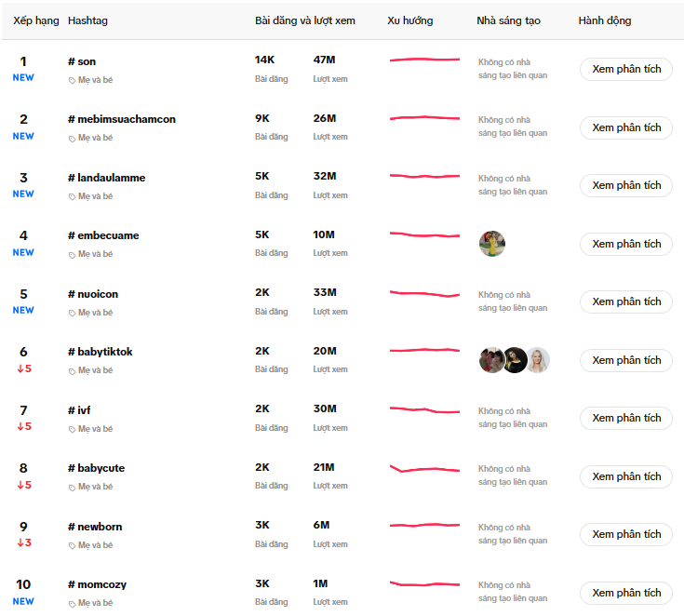Click "Xem phân tích" for #mebimsuachamcon
Screen dimensions: 684x616
click(625, 127)
